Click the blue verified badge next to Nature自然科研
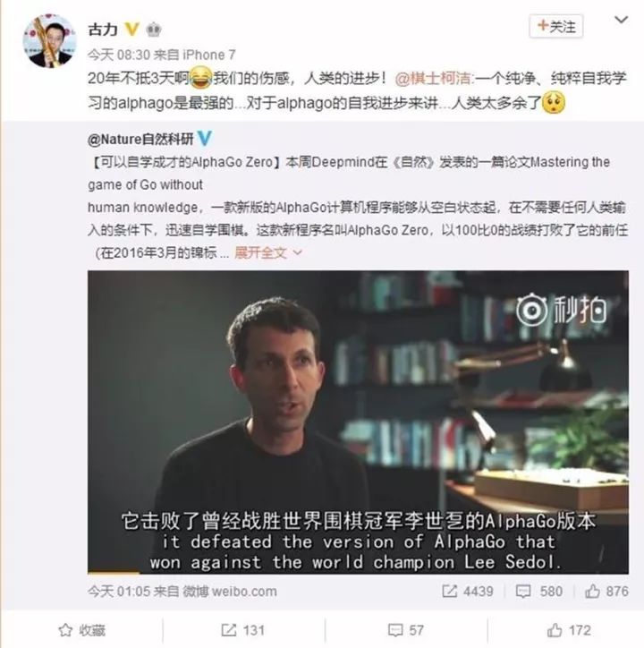Screen dimensions: 644x648 click(205, 139)
